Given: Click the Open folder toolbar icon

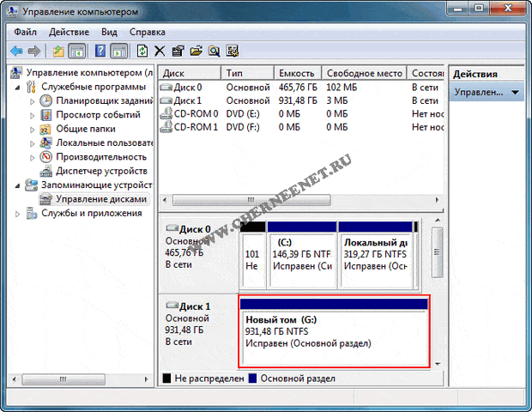Looking at the screenshot, I should 196,51.
